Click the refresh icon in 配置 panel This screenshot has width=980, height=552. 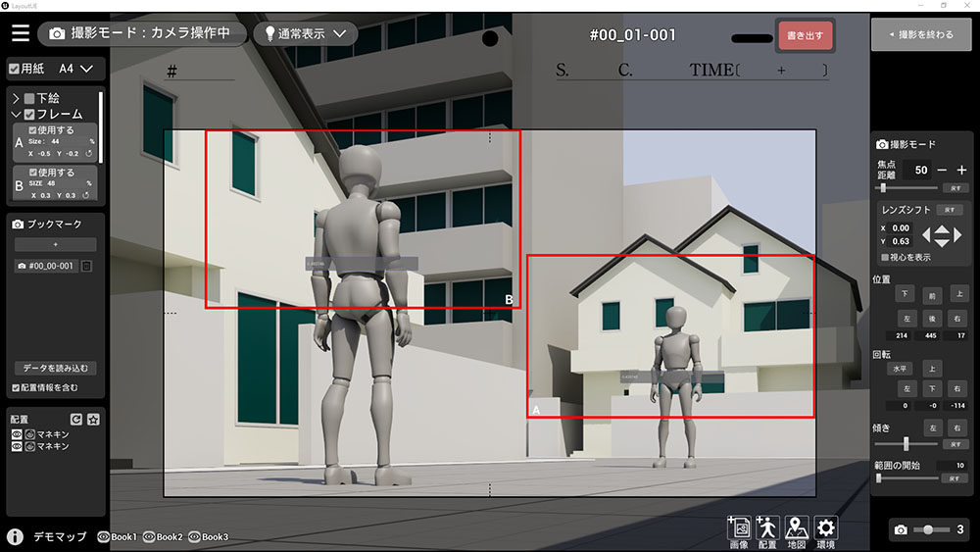tap(76, 420)
